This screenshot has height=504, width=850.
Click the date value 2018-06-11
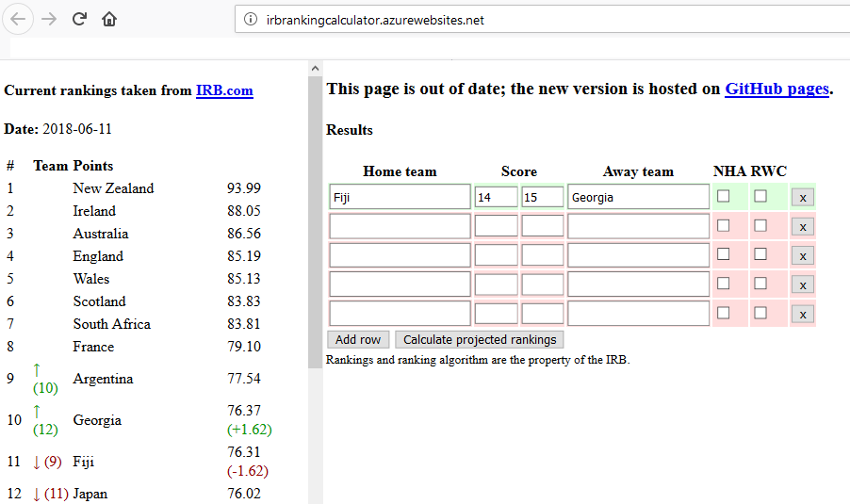77,129
